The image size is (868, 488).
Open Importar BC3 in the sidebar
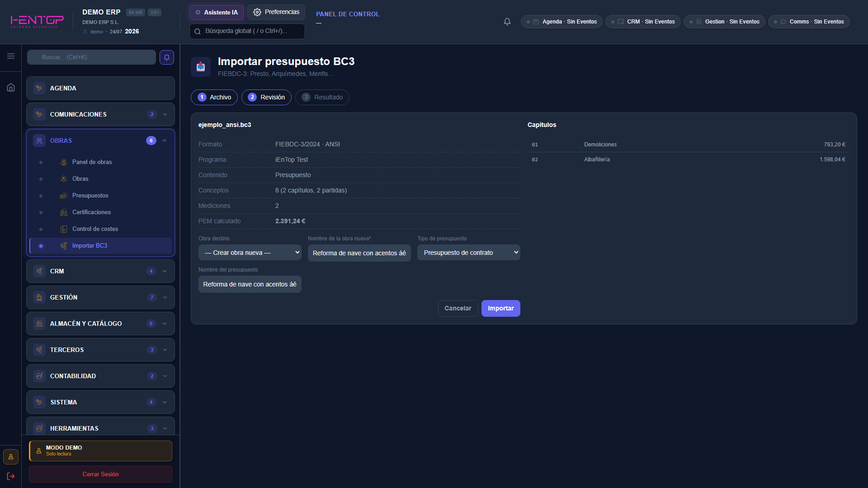click(x=100, y=246)
